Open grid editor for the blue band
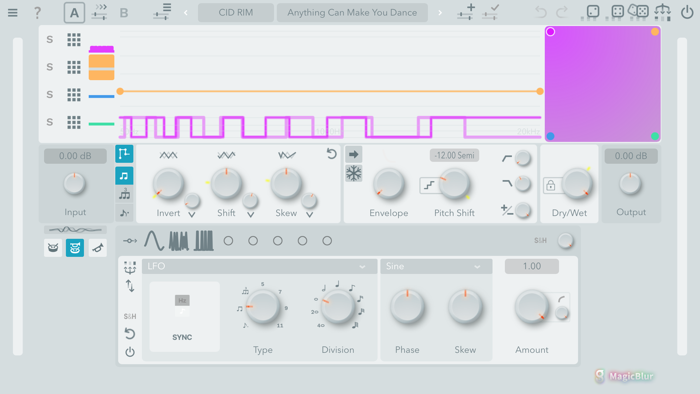700x394 pixels. click(x=74, y=95)
